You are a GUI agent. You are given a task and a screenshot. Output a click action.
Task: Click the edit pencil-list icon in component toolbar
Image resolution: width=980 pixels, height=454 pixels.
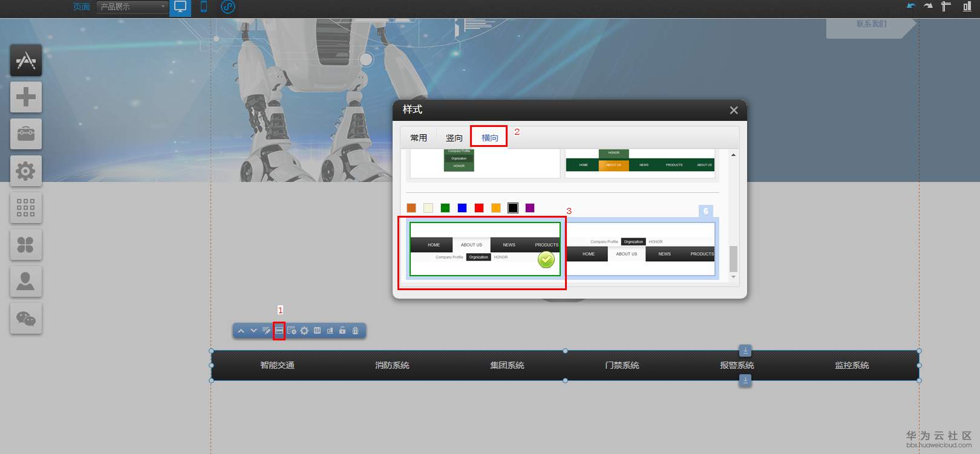[x=266, y=331]
